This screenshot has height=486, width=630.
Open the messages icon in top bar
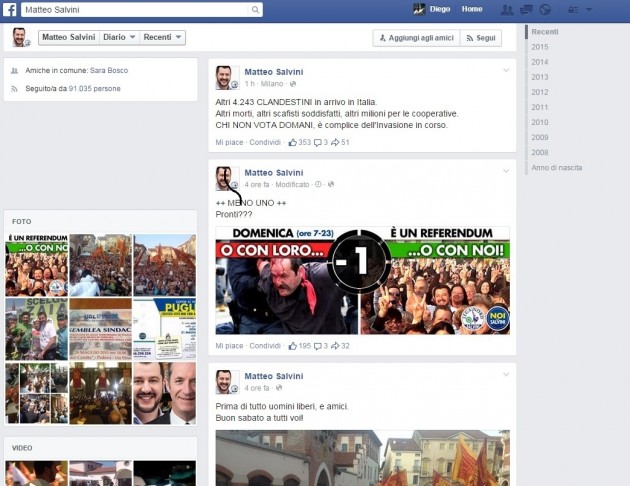[x=527, y=10]
